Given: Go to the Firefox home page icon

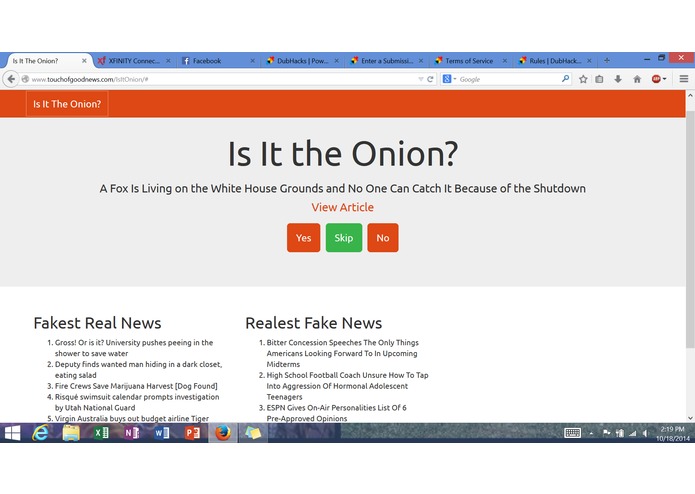Looking at the screenshot, I should (637, 79).
